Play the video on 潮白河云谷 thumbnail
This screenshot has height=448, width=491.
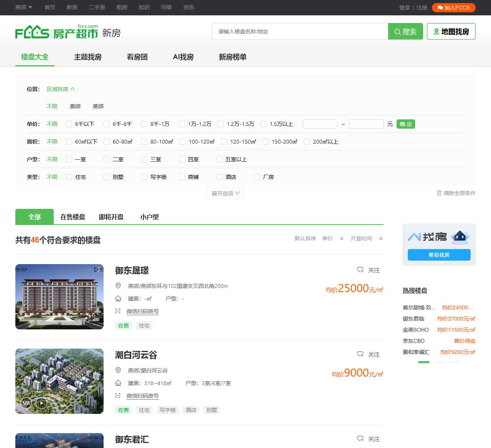tap(41, 403)
